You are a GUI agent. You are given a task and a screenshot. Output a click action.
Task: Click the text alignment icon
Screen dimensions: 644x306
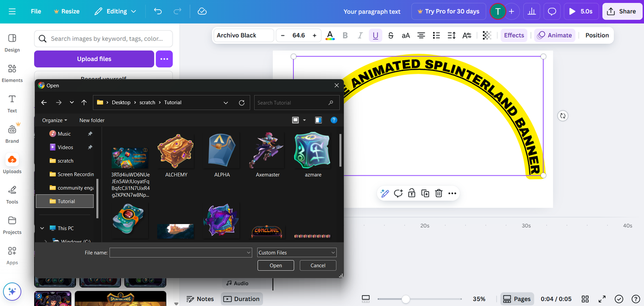421,35
